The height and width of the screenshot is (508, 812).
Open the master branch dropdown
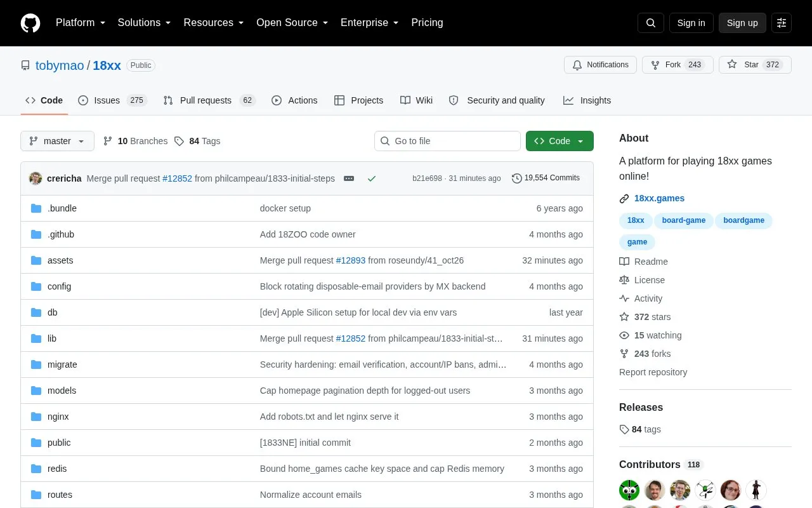(x=57, y=141)
